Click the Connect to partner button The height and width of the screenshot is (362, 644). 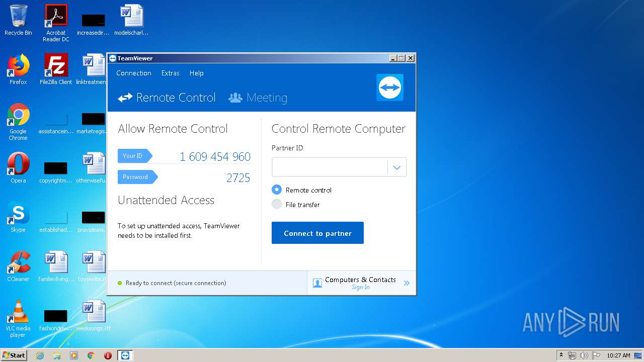[x=317, y=233]
